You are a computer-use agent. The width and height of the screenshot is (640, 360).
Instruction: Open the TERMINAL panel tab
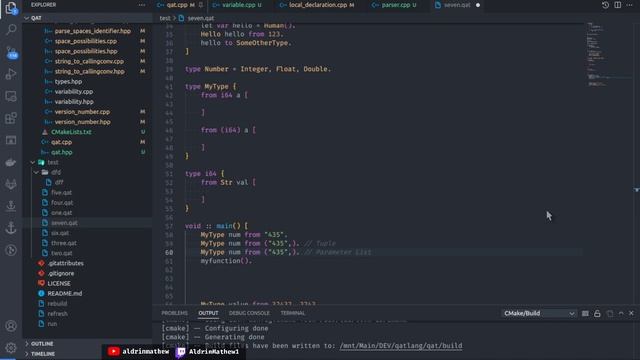[293, 313]
